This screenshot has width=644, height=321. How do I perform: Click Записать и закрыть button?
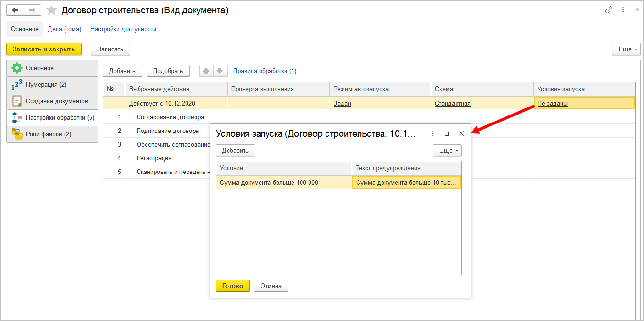click(x=43, y=49)
